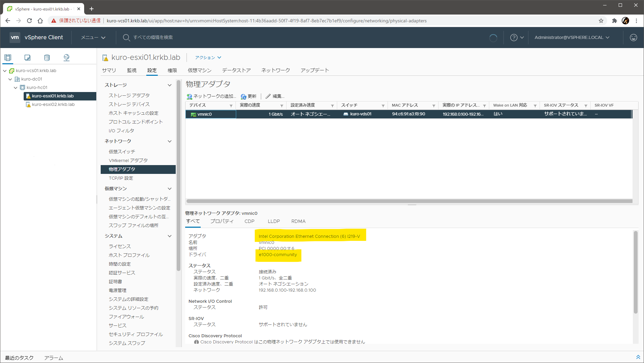Click the not-secure warning triangle icon
The image size is (644, 363).
coord(53,21)
